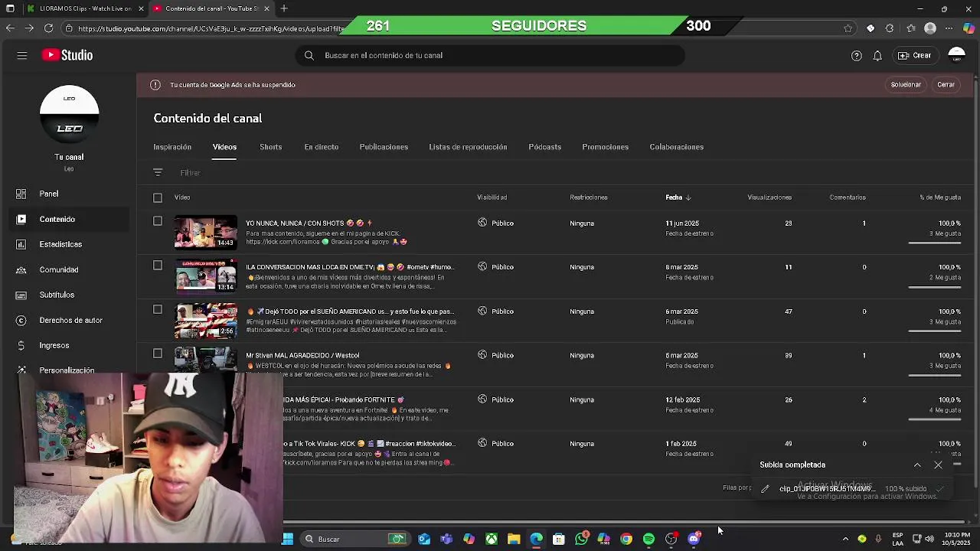Click the YouTube Studio logo
This screenshot has width=980, height=551.
click(x=67, y=55)
